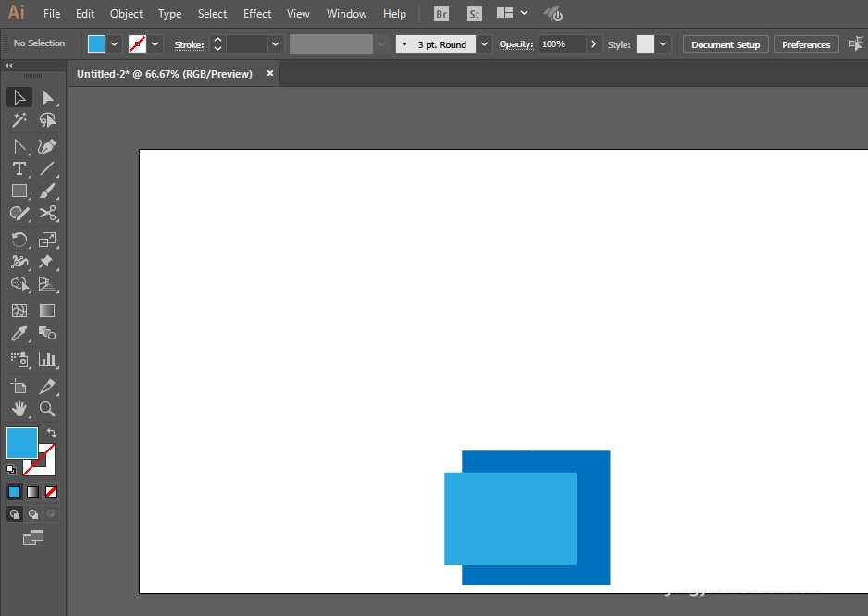Choose the Direct Selection tool

[x=47, y=97]
